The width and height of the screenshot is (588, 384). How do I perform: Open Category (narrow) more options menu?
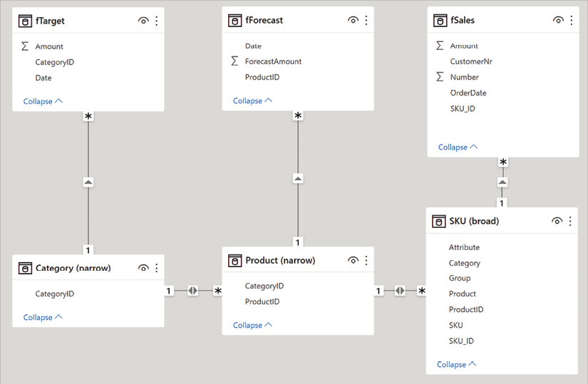(157, 268)
